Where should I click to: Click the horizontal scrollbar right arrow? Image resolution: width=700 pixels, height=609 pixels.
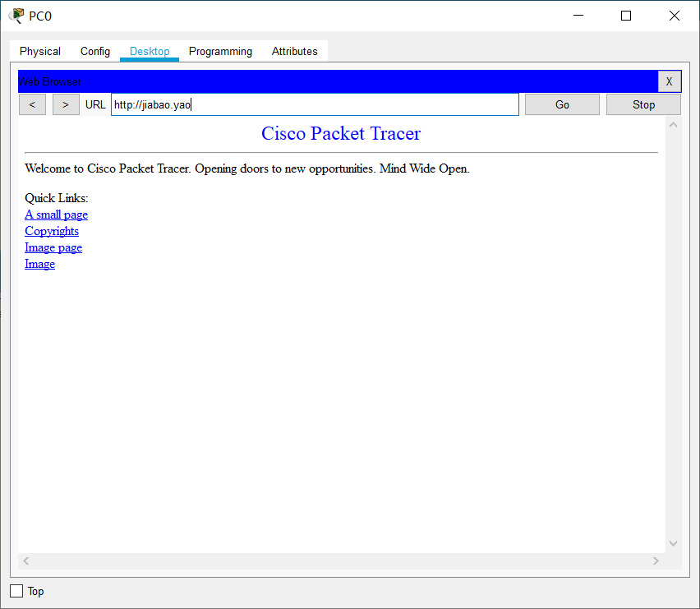[656, 561]
